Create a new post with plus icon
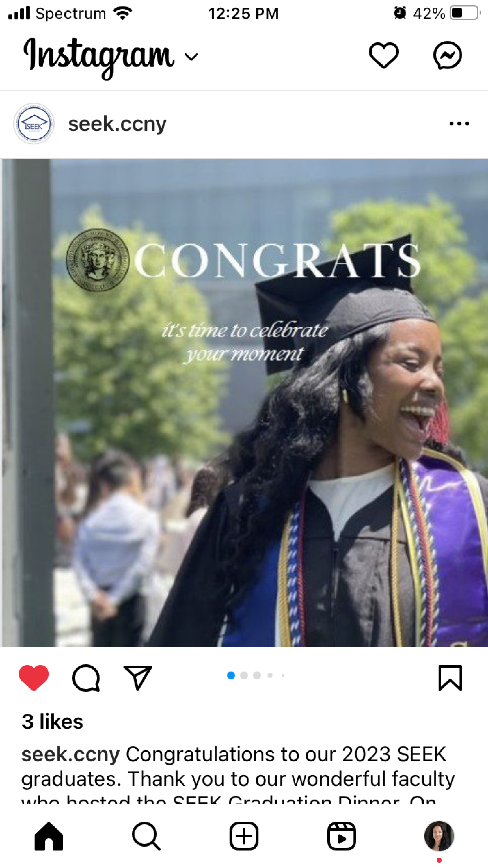 coord(244,836)
